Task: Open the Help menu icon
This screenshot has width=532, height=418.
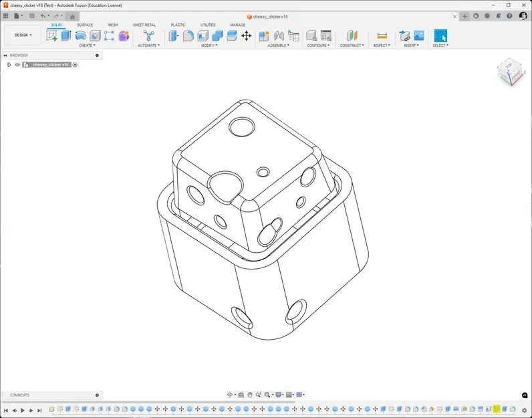Action: click(509, 16)
